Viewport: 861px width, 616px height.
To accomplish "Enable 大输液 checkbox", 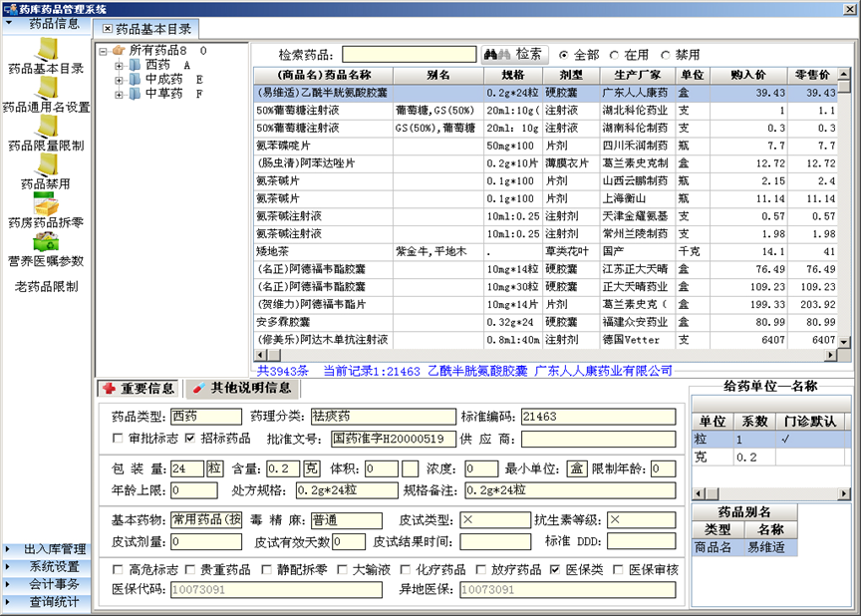I will [342, 569].
